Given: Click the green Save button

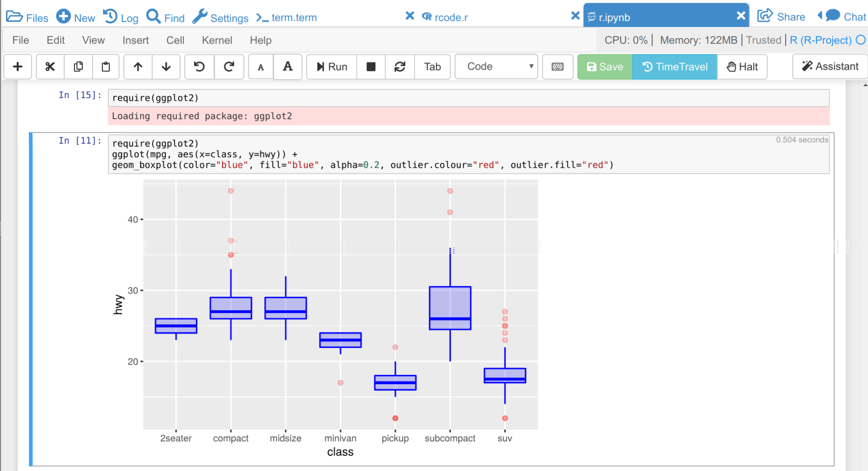Looking at the screenshot, I should click(x=604, y=66).
